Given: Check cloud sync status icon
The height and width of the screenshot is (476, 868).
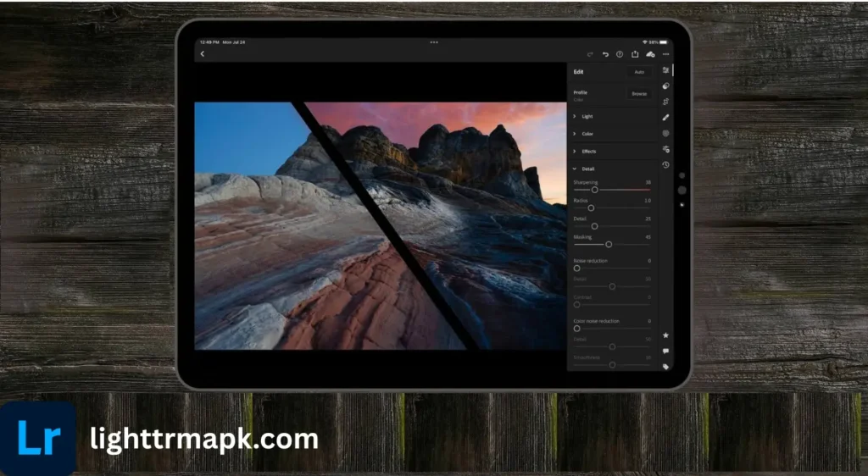Looking at the screenshot, I should click(650, 54).
